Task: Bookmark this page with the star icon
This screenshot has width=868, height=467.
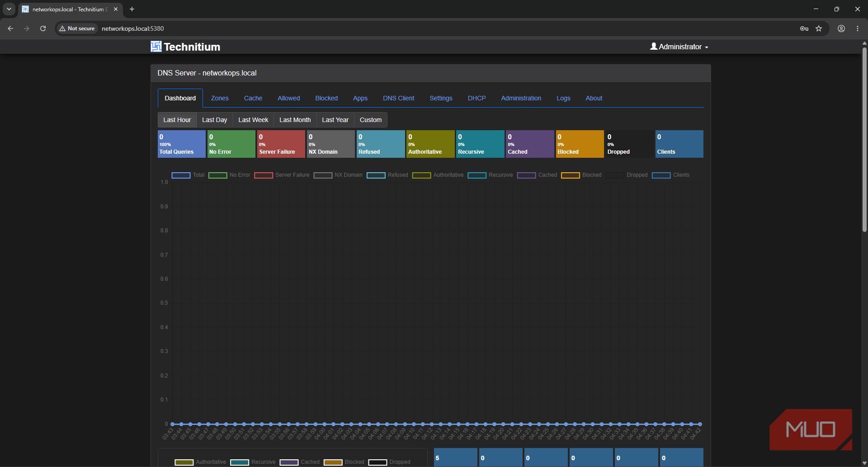Action: coord(819,28)
